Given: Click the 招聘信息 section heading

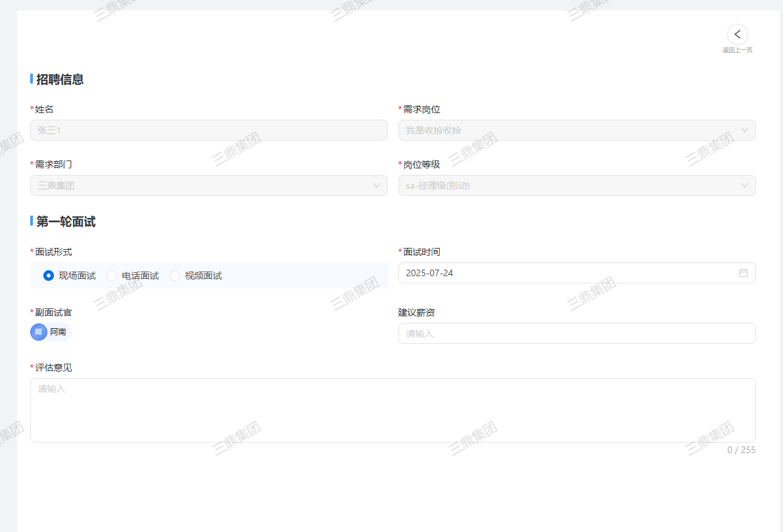Looking at the screenshot, I should click(x=60, y=80).
